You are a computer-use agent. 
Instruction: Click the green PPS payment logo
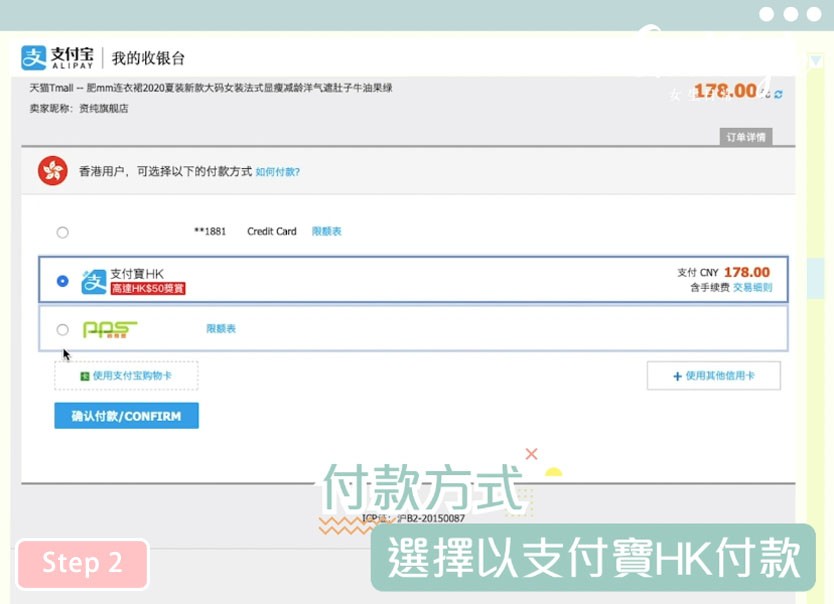coord(110,329)
